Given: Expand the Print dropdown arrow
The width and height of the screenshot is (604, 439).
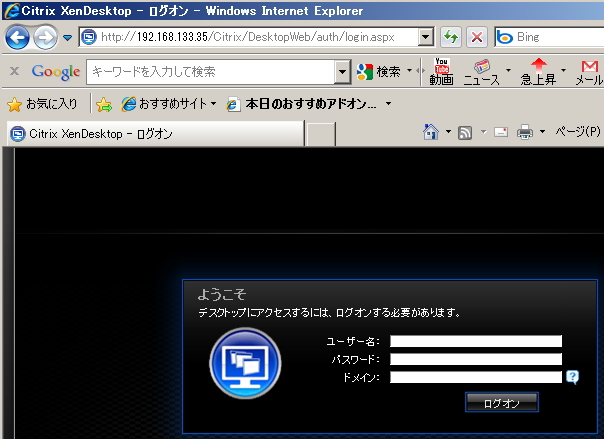Looking at the screenshot, I should click(542, 132).
